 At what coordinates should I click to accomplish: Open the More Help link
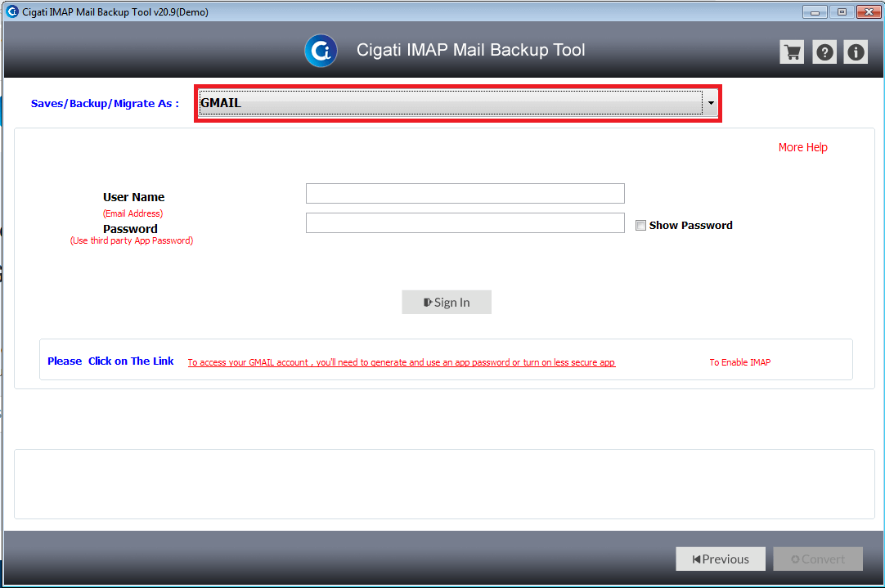pos(802,147)
